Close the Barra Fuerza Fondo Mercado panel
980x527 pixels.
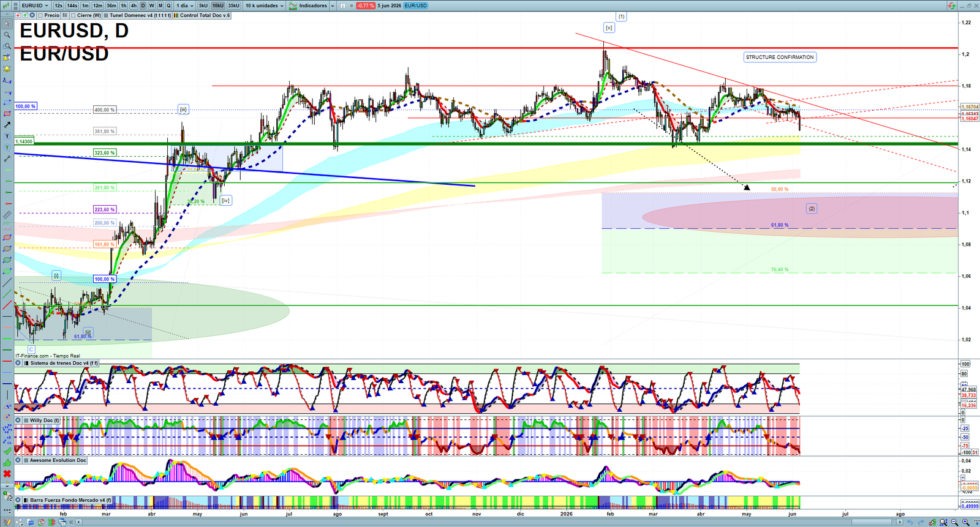click(x=18, y=500)
